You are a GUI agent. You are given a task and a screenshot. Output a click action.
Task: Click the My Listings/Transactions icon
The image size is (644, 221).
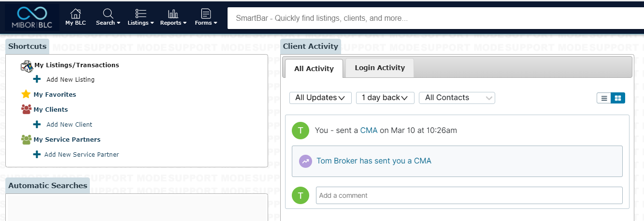coord(27,66)
